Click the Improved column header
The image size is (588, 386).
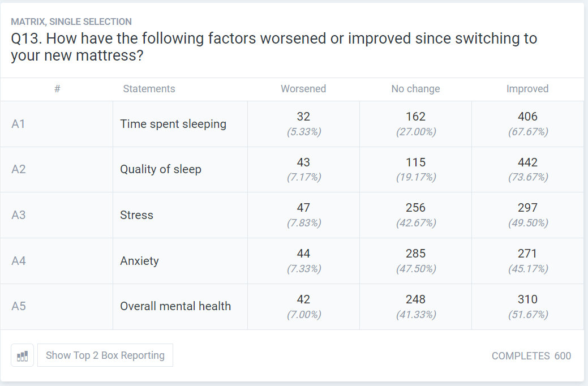[x=527, y=89]
